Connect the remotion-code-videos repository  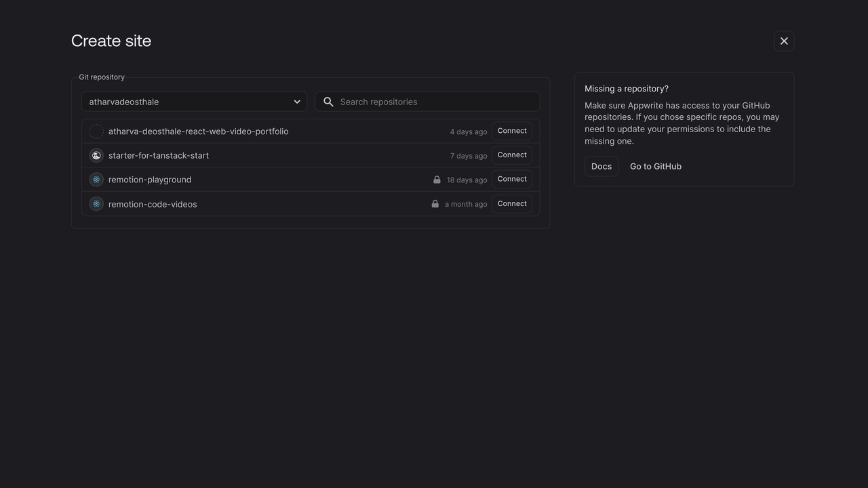[x=511, y=203]
